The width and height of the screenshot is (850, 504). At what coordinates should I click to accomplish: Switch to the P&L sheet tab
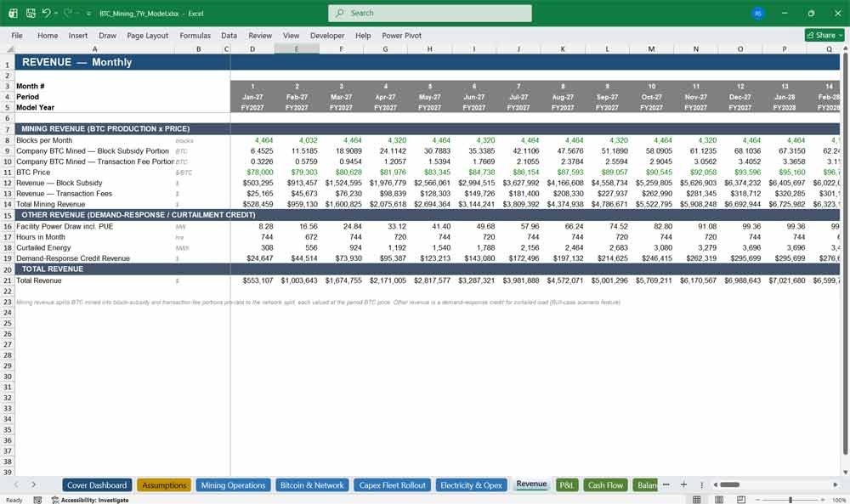[567, 485]
